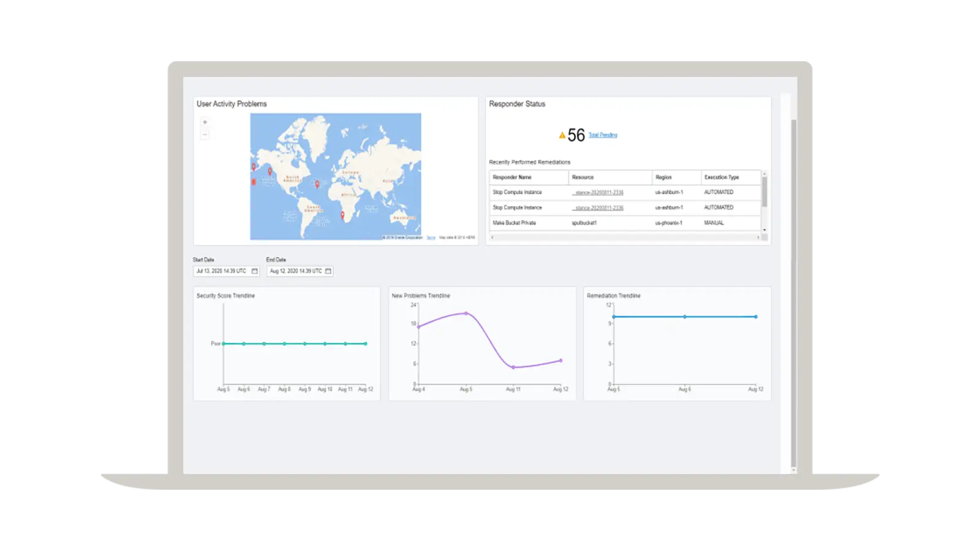This screenshot has height=551, width=980.
Task: Click the map pin in southern Africa
Action: [342, 216]
